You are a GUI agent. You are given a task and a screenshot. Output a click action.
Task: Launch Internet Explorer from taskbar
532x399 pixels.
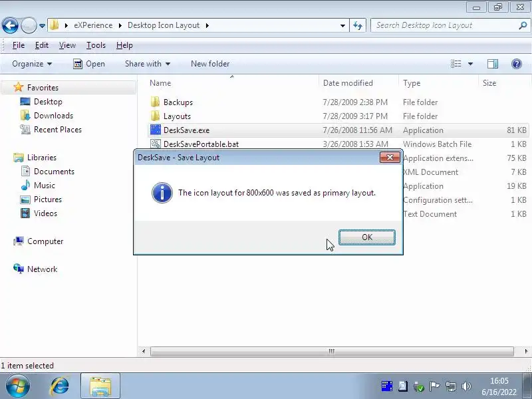59,386
